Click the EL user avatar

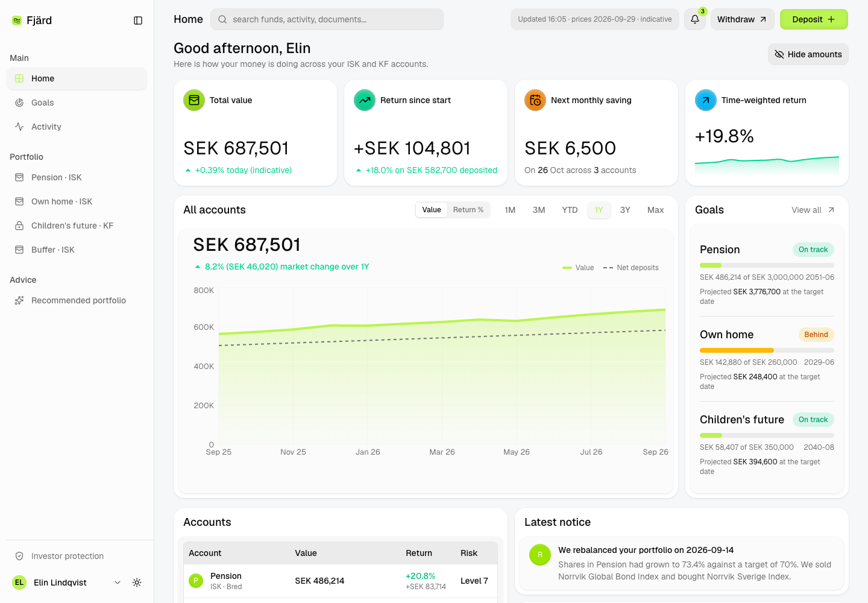pyautogui.click(x=19, y=582)
